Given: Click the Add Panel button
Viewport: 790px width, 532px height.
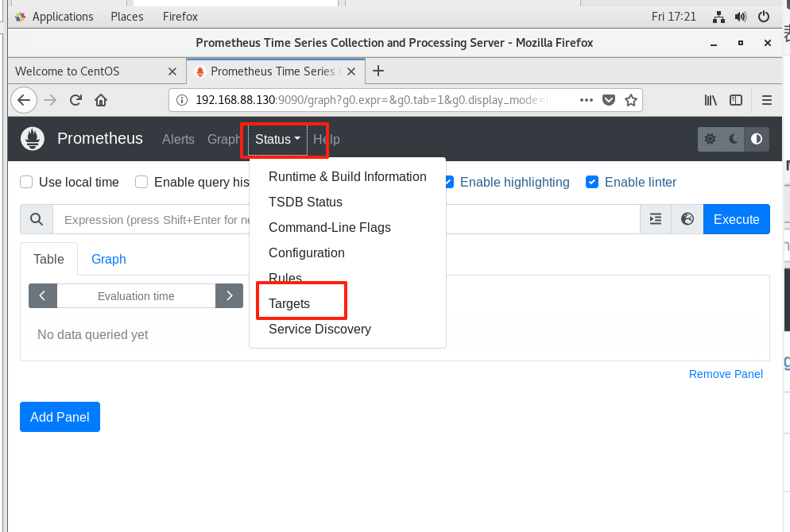Looking at the screenshot, I should tap(60, 417).
